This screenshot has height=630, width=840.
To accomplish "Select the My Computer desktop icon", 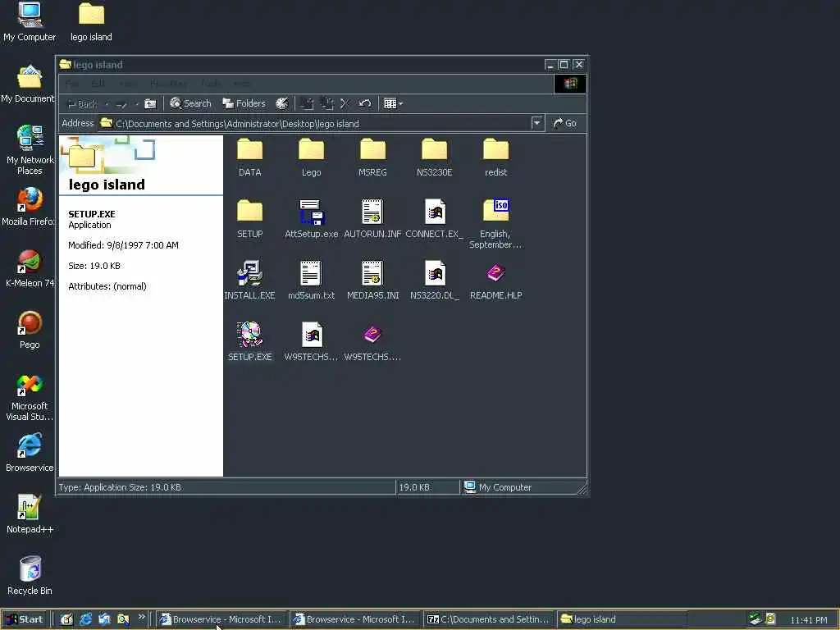I will 30,22.
